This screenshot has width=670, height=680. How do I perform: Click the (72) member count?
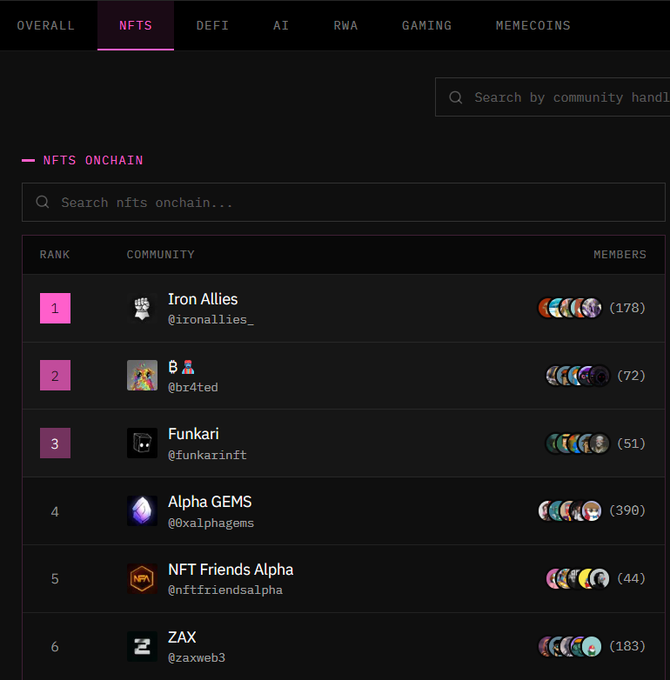click(x=631, y=376)
